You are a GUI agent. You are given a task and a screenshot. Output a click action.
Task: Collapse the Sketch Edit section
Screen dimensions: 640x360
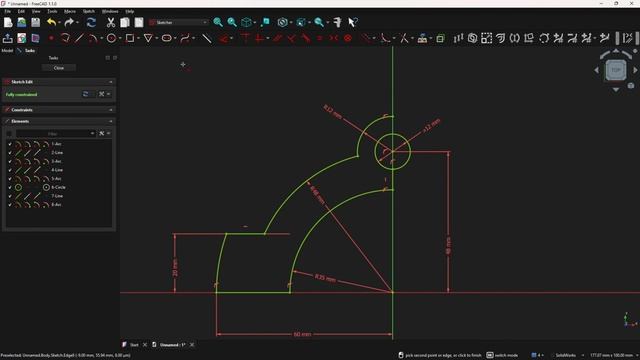pyautogui.click(x=111, y=82)
